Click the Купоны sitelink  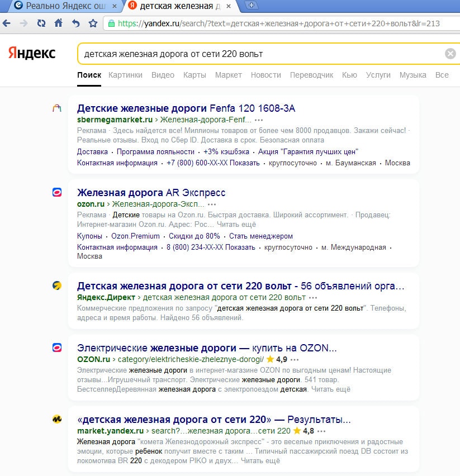coord(89,236)
